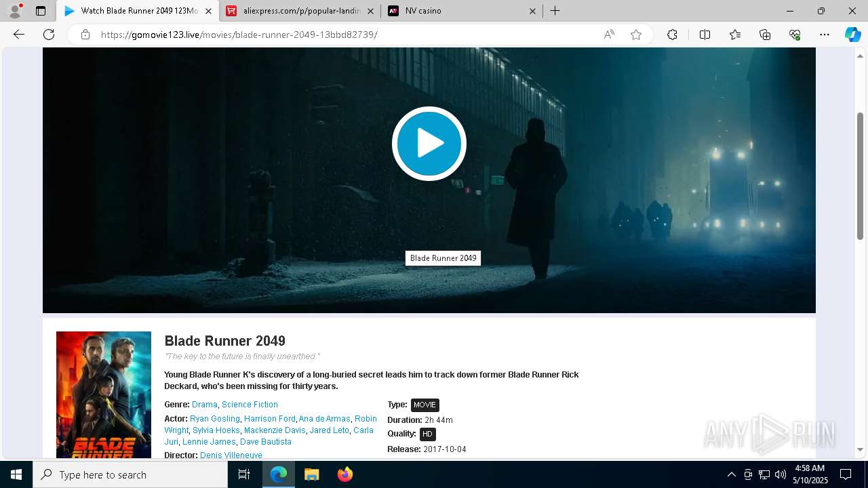Open the Collections icon

765,35
